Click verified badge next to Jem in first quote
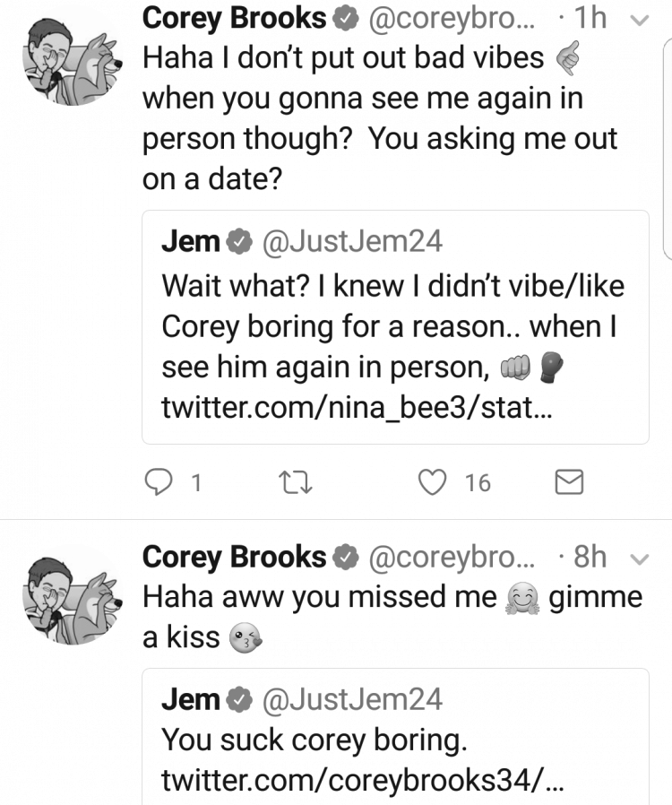 click(239, 242)
